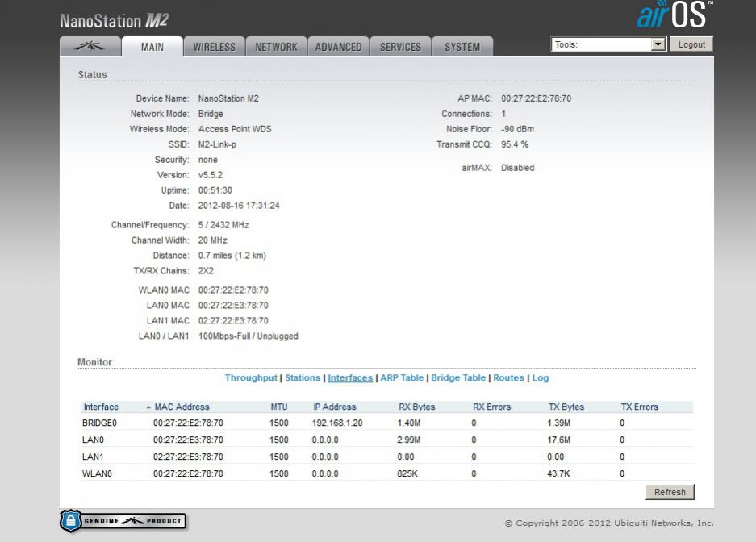
Task: Click the Version value v5.5.2
Action: (211, 175)
